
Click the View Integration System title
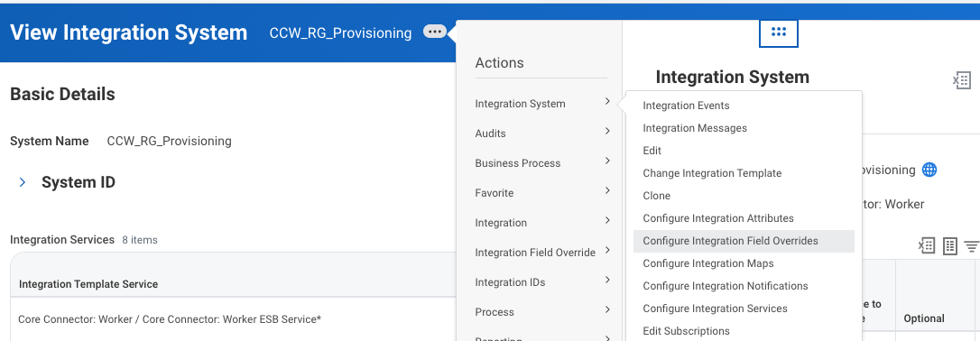coord(129,32)
